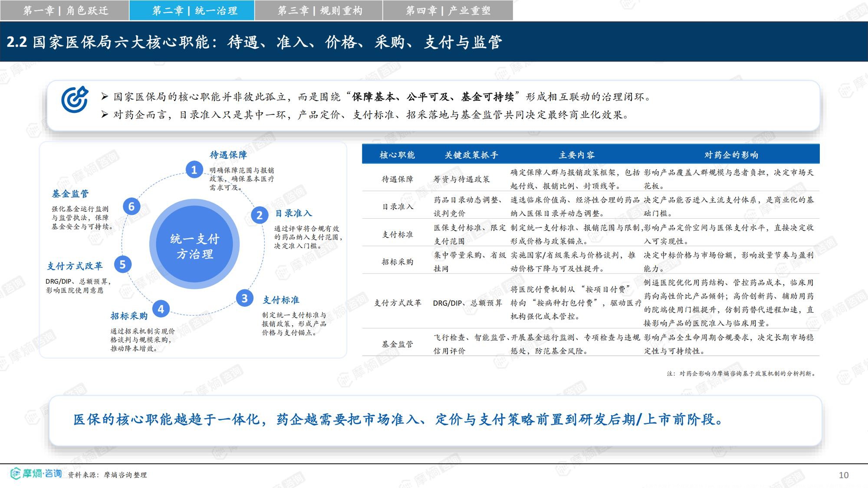Click the slide title 2.2 国家医保局六大核心职能
Image resolution: width=868 pixels, height=488 pixels.
click(254, 42)
